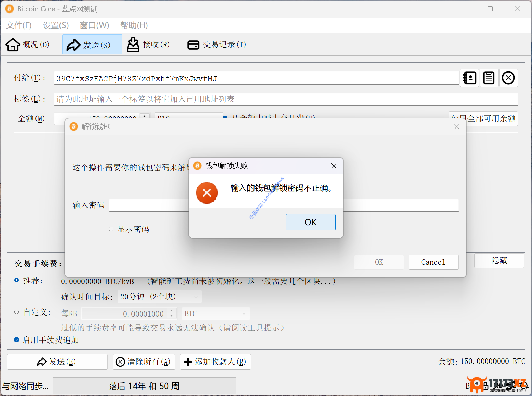Click the 发送(E) button at the bottom
This screenshot has width=532, height=396.
[57, 362]
